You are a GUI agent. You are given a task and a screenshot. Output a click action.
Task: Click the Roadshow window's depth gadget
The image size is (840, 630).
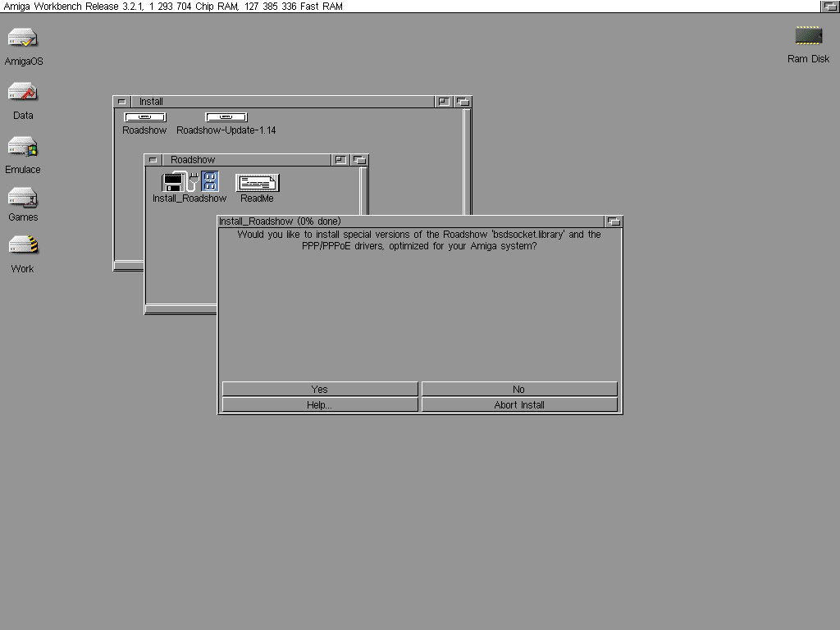pyautogui.click(x=359, y=160)
